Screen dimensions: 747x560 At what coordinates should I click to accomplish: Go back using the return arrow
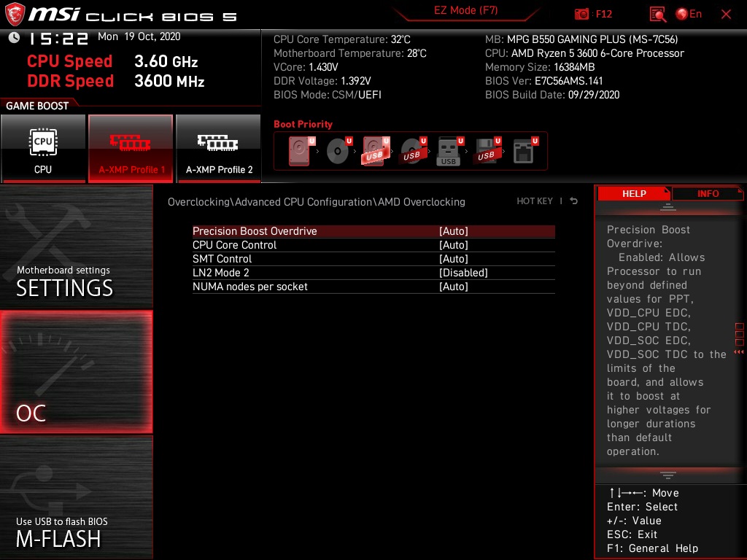coord(573,201)
